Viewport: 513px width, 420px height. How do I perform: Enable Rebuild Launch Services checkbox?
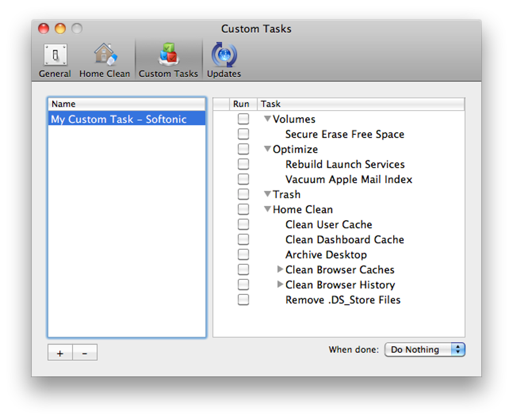point(243,164)
